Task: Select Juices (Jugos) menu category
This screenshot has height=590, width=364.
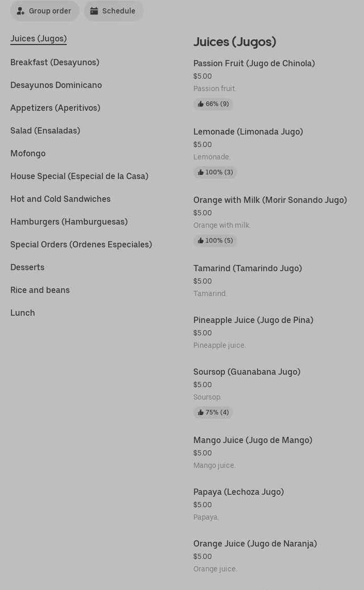Action: 38,39
